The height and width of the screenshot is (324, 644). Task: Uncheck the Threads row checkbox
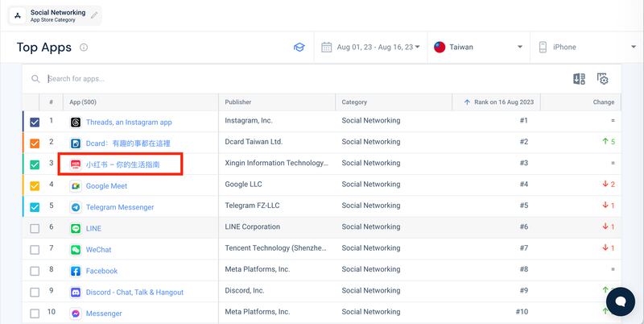click(35, 123)
